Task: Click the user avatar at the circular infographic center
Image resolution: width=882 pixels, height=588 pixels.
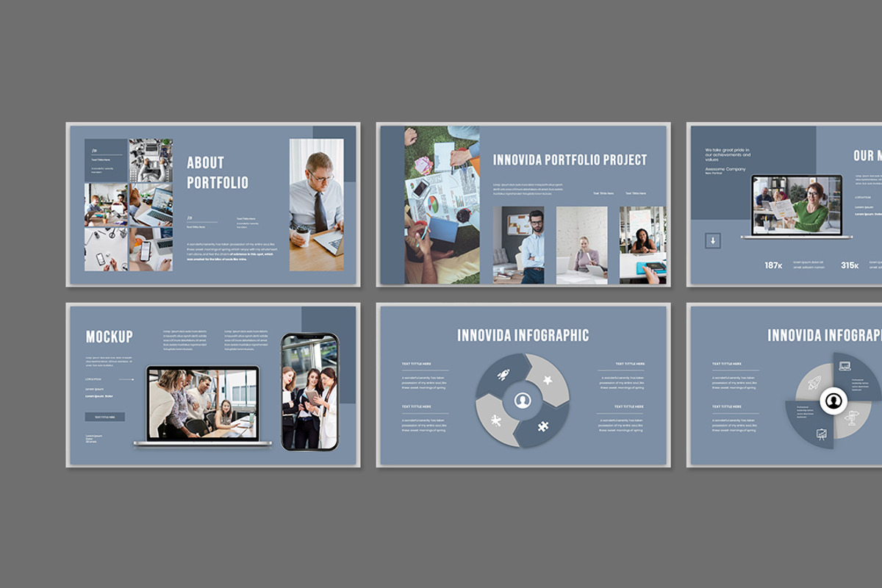Action: click(x=523, y=401)
